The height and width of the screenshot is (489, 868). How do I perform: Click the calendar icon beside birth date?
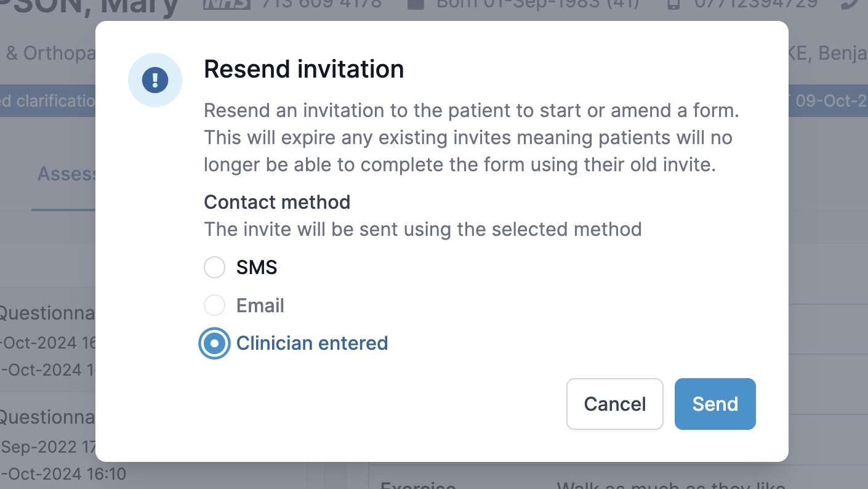[416, 4]
